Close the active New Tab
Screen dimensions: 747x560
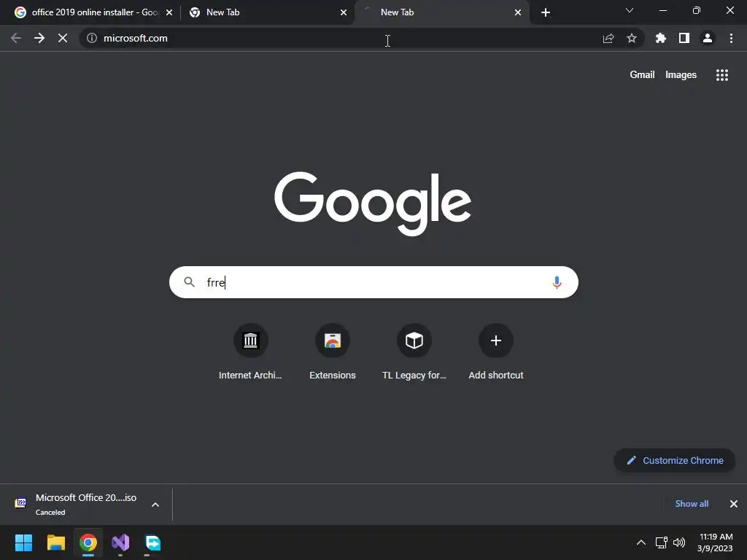[518, 12]
